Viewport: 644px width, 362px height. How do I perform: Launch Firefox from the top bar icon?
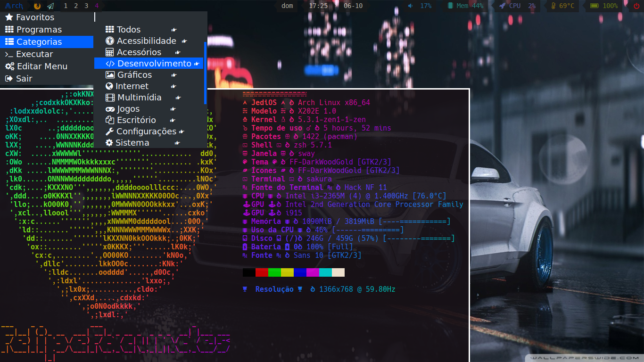37,6
